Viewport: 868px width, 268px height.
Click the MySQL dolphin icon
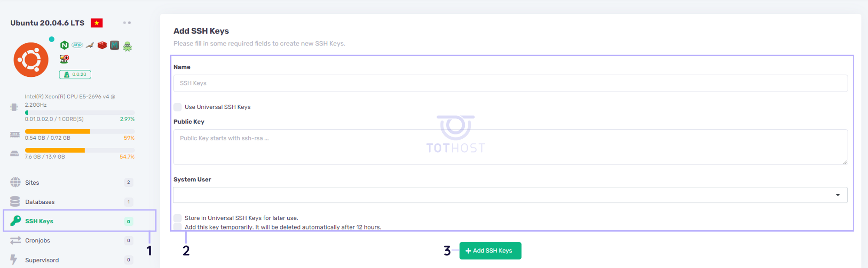click(90, 45)
